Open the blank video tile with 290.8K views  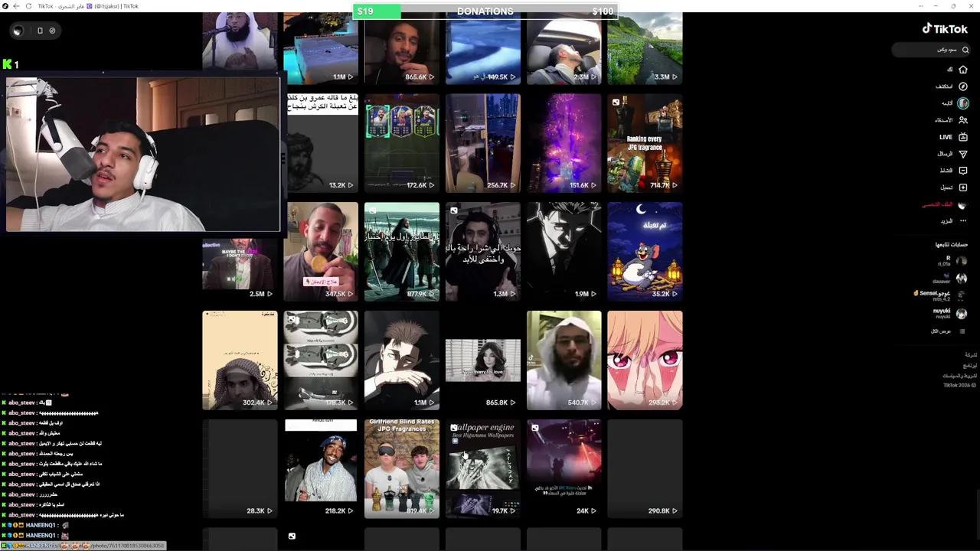point(645,468)
